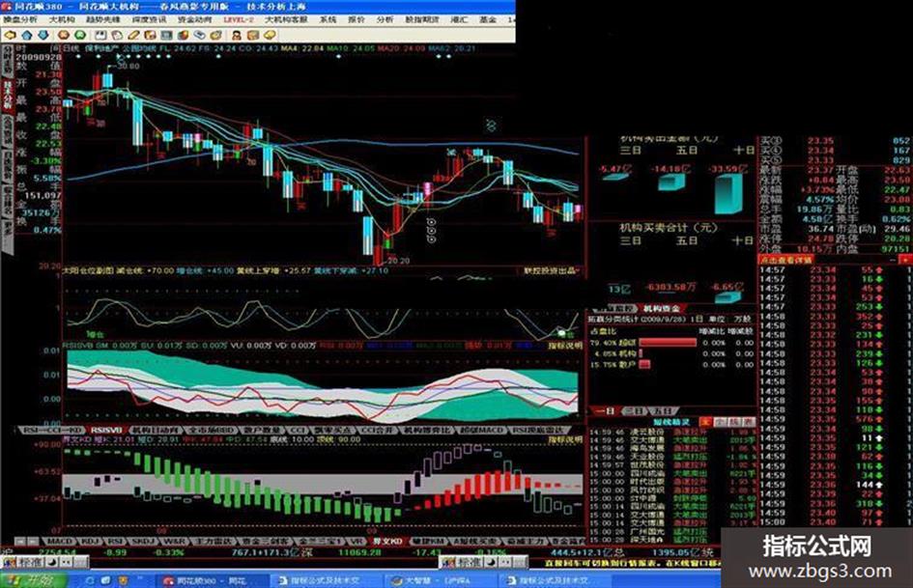Click the stacked pages toolbar icon
The width and height of the screenshot is (913, 588).
click(x=117, y=36)
